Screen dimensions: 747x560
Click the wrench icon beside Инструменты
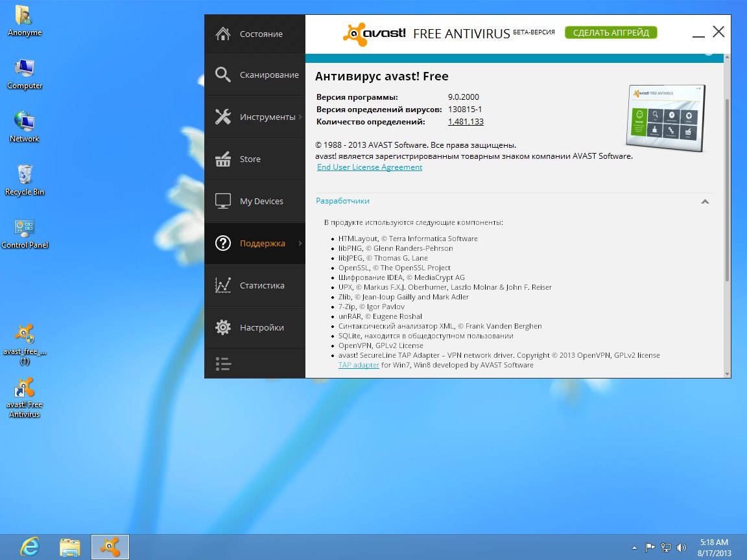tap(222, 117)
